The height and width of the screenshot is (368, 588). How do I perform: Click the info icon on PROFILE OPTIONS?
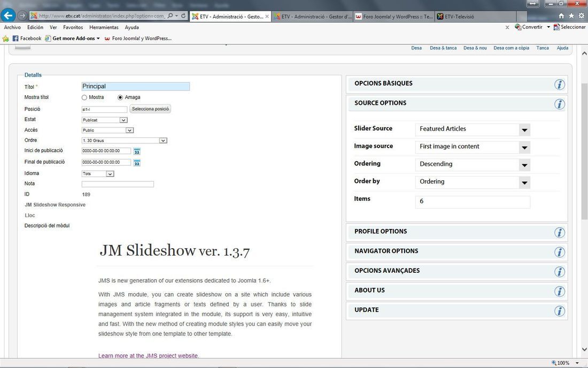[x=560, y=233]
